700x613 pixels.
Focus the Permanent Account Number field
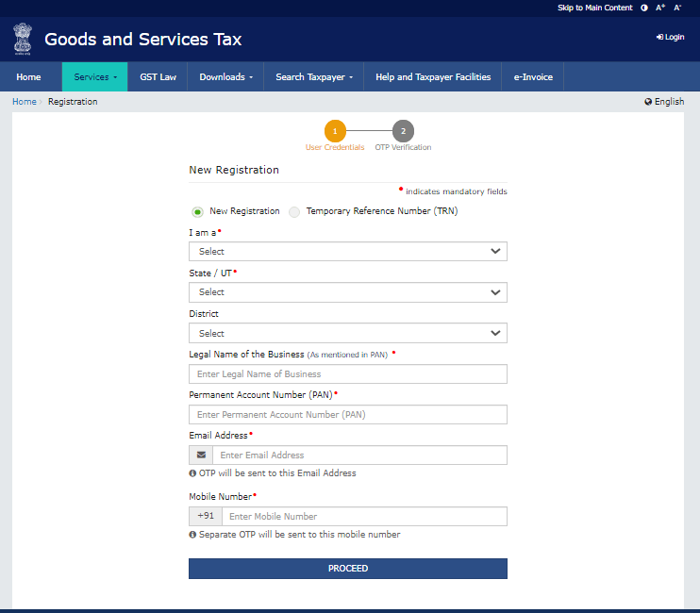coord(348,414)
